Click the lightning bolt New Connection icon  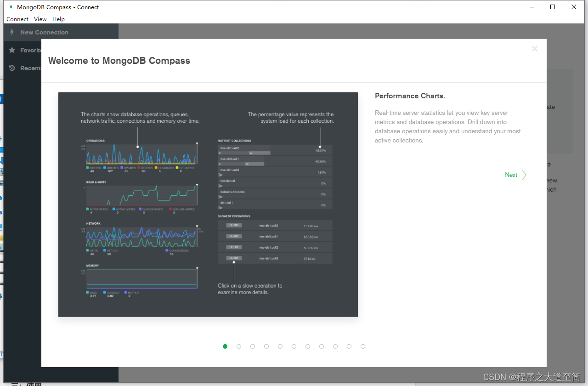12,32
